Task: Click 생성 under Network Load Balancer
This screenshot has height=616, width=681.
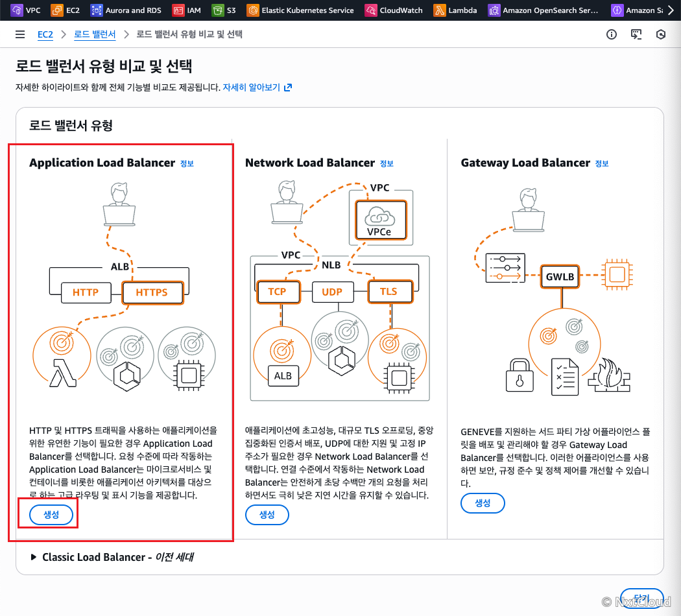Action: tap(267, 515)
